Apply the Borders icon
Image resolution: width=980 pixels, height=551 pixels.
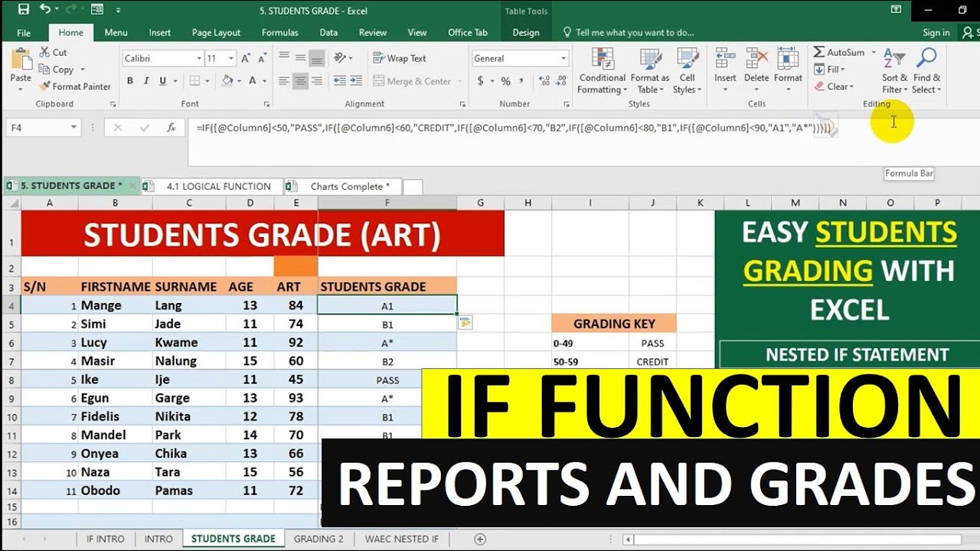click(194, 81)
